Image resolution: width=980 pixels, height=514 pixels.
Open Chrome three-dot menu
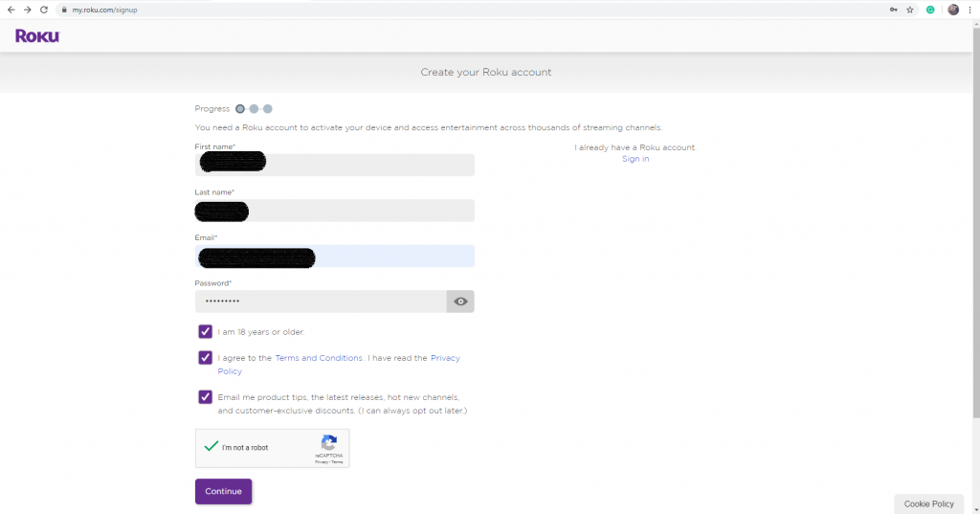pyautogui.click(x=970, y=10)
